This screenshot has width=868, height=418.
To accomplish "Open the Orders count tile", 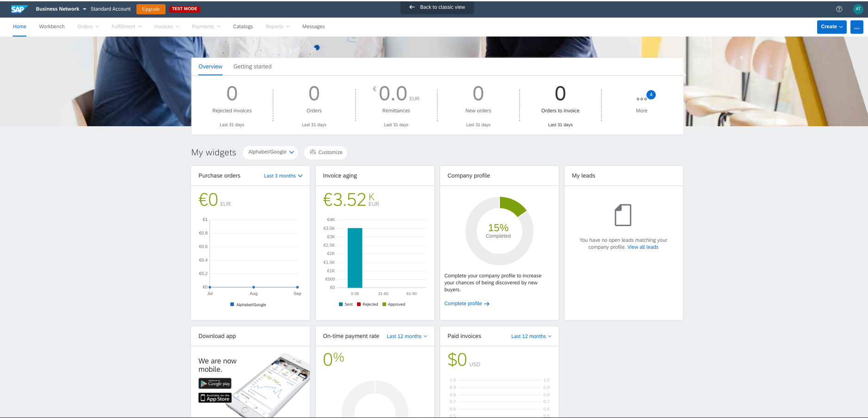I will coord(314,105).
